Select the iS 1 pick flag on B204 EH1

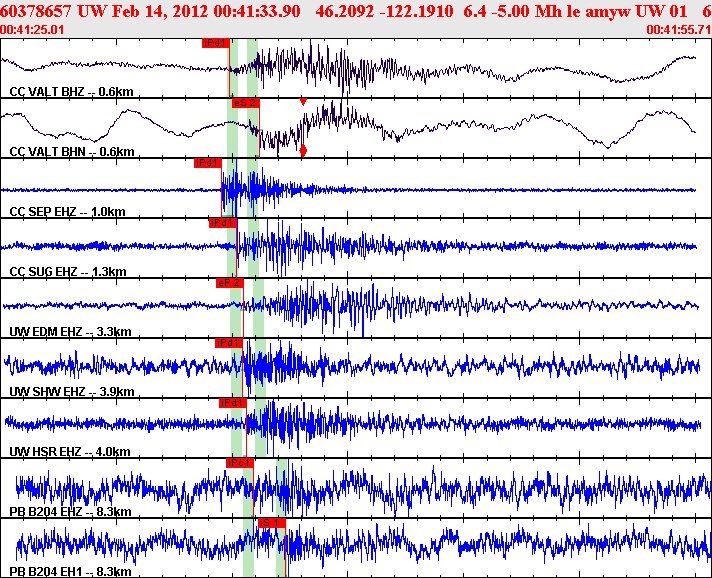[x=272, y=523]
